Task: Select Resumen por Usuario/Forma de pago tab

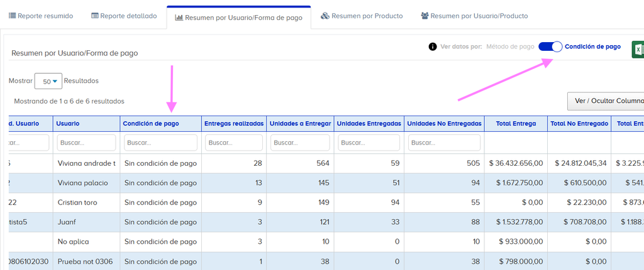Action: [238, 18]
